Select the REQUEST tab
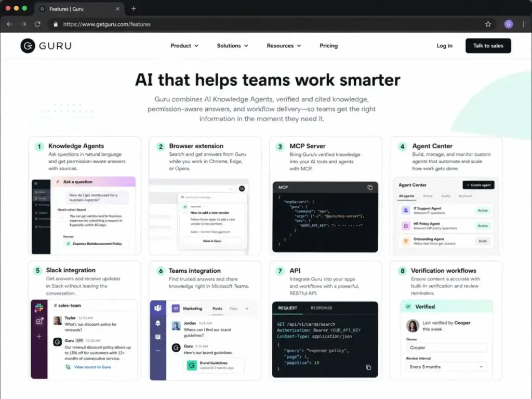Viewport: 532px width, 399px height. point(287,308)
